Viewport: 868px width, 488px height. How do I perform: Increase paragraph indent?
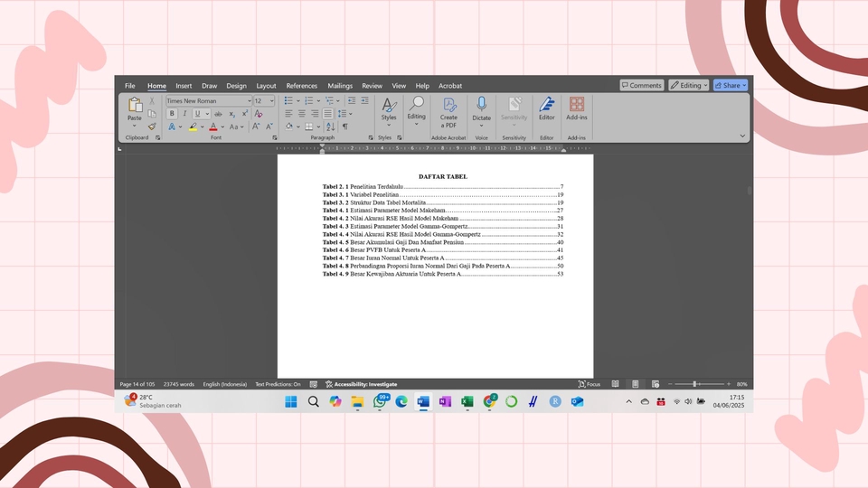tap(364, 100)
